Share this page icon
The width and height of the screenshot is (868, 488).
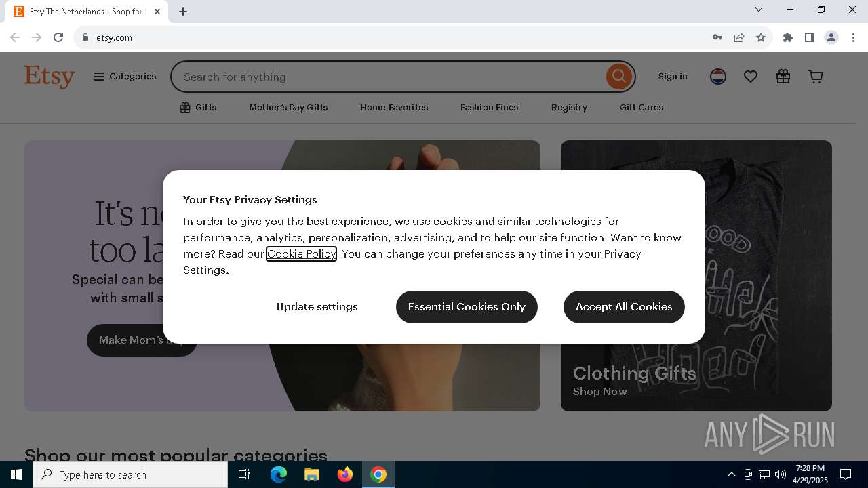[739, 37]
